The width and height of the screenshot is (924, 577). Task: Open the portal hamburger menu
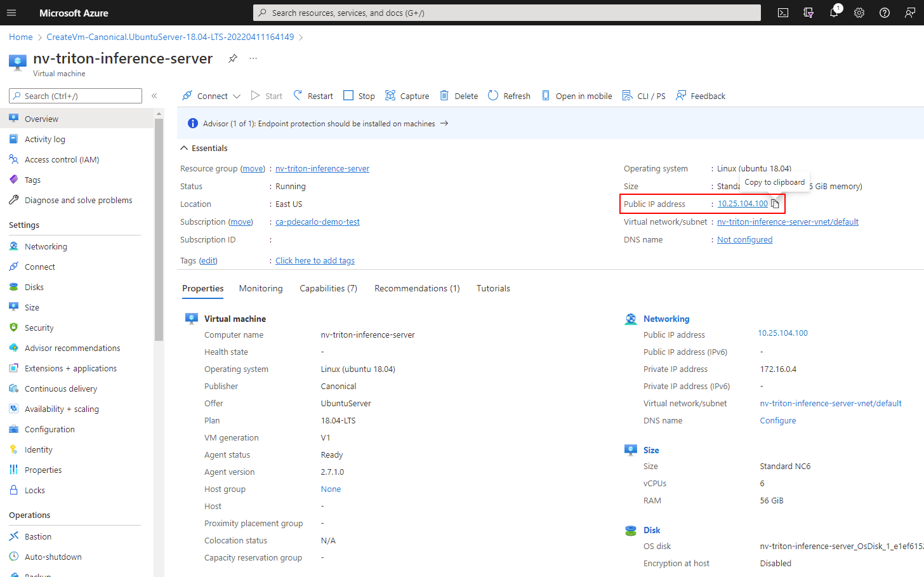tap(11, 13)
